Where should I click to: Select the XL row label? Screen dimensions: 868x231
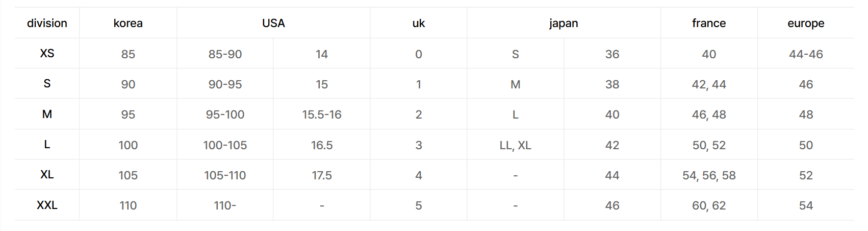point(47,175)
